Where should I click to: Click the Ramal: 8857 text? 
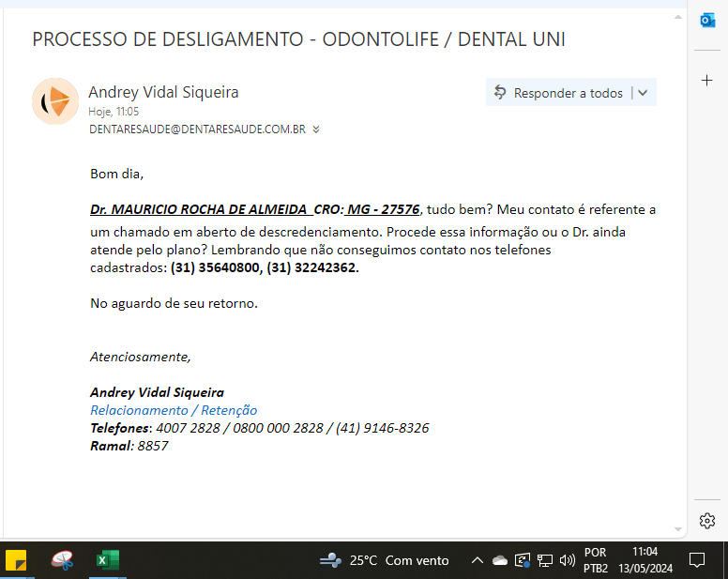(x=129, y=446)
